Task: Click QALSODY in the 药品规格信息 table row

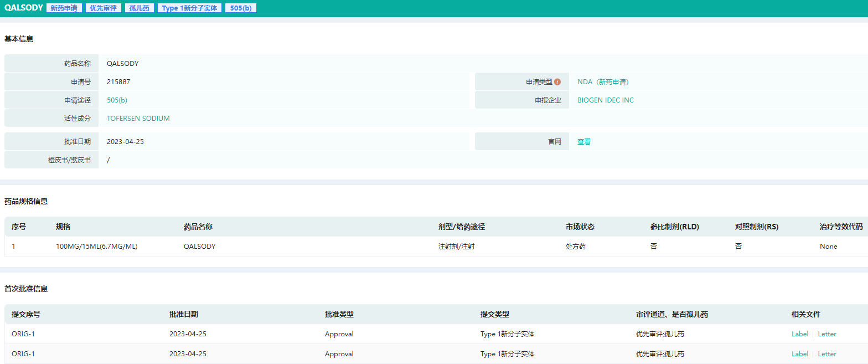Action: click(x=199, y=247)
